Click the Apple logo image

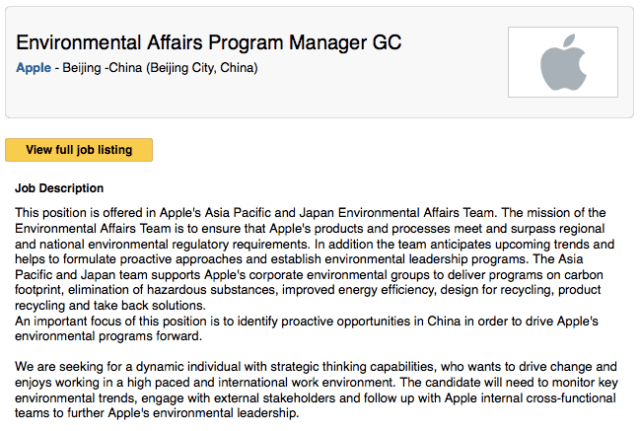pyautogui.click(x=563, y=61)
